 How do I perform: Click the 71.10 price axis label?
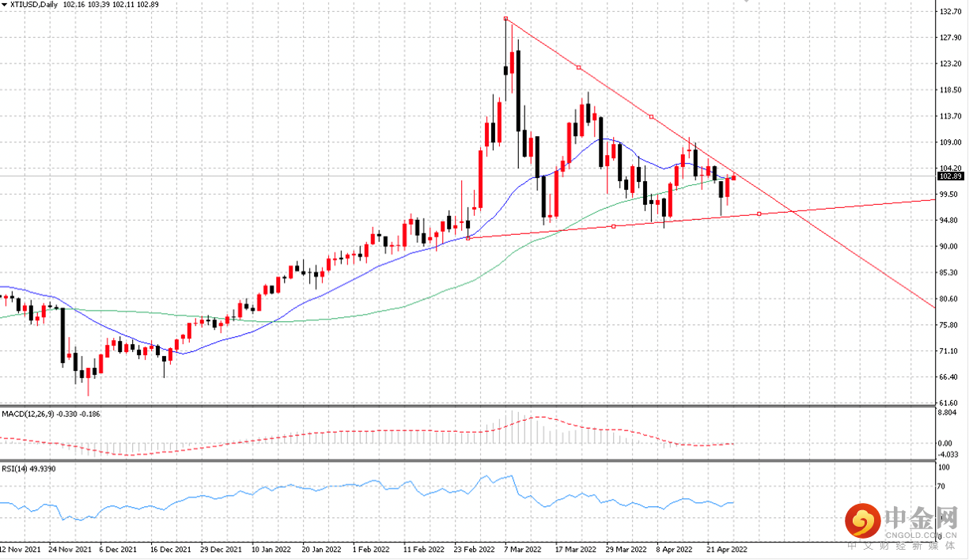click(x=948, y=351)
